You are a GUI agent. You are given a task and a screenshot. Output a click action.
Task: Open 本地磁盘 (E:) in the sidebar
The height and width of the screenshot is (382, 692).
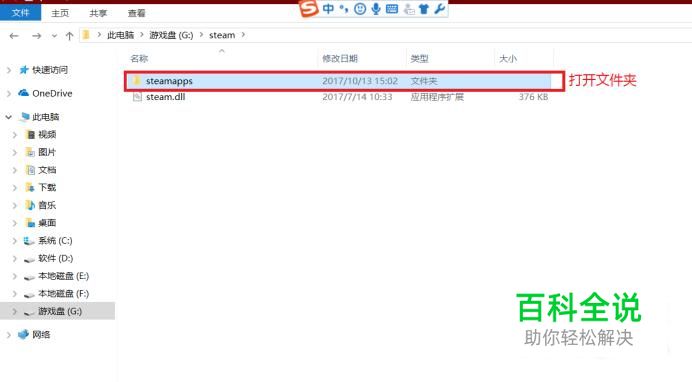(x=63, y=276)
